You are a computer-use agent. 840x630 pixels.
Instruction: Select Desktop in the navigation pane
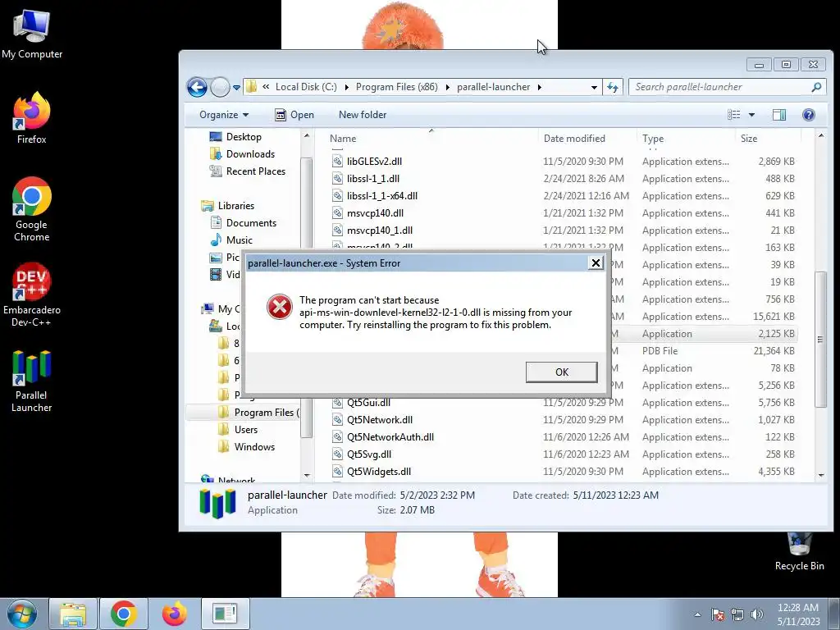(x=235, y=137)
